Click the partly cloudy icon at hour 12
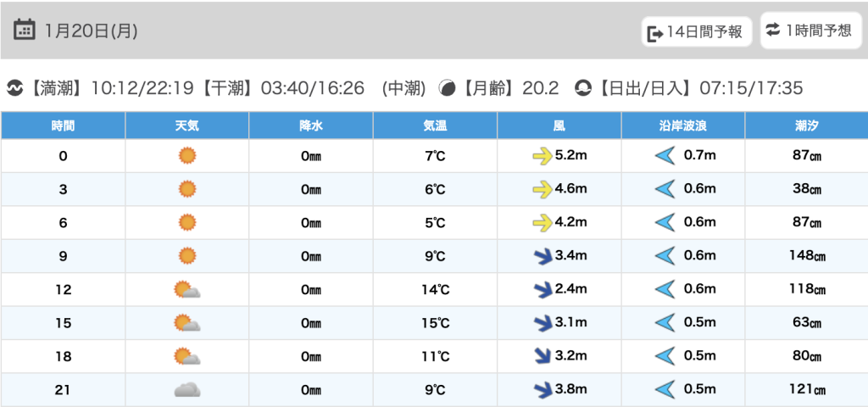 tap(187, 289)
